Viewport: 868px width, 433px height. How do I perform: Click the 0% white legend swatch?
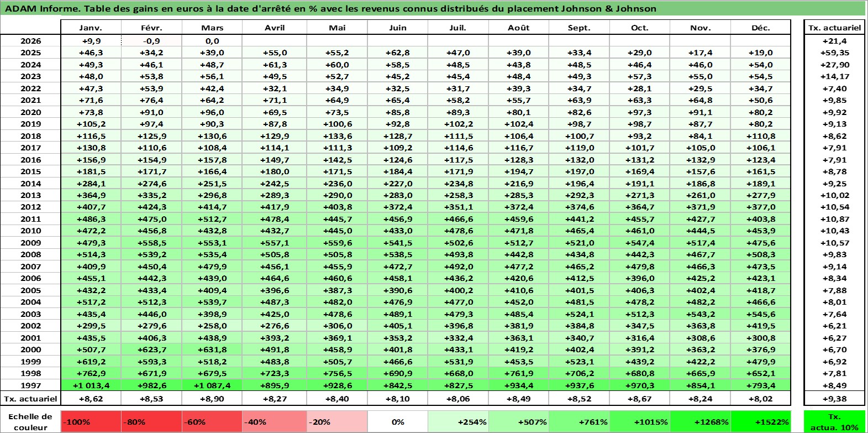tap(397, 421)
